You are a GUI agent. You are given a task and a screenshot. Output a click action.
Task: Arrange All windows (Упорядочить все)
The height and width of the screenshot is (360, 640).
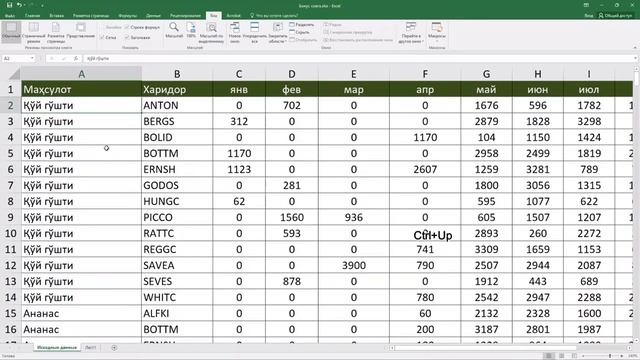point(254,33)
